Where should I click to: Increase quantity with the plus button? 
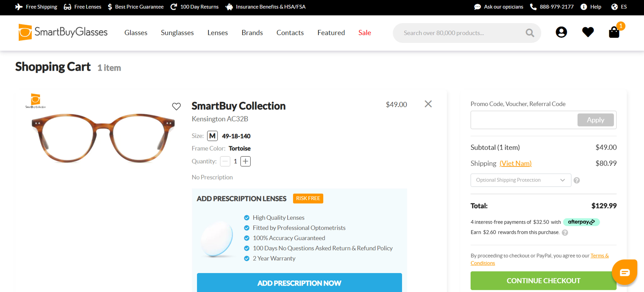[245, 161]
